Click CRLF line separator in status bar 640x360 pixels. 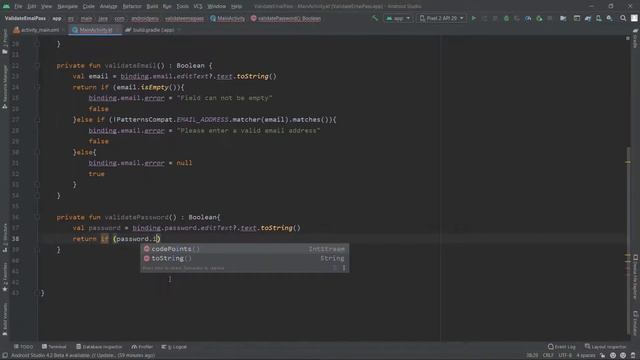[548, 356]
